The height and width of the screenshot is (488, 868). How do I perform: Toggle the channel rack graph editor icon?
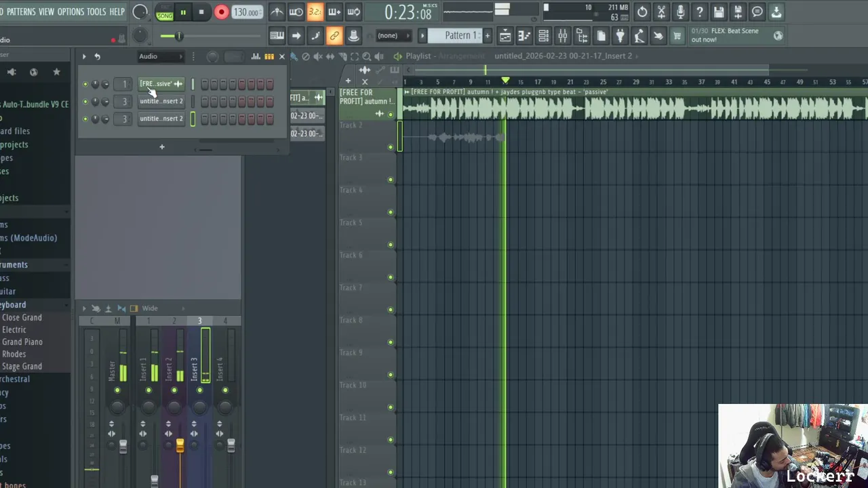pyautogui.click(x=256, y=56)
